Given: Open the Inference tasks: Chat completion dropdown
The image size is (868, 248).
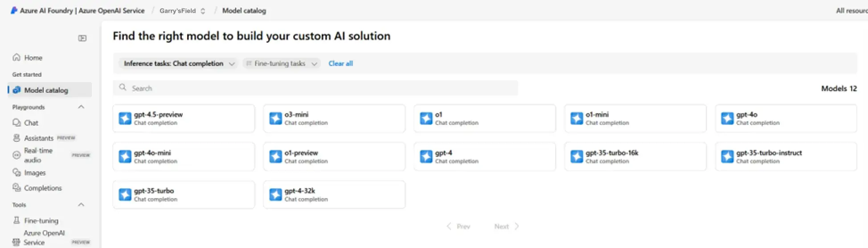Looking at the screenshot, I should [x=179, y=63].
